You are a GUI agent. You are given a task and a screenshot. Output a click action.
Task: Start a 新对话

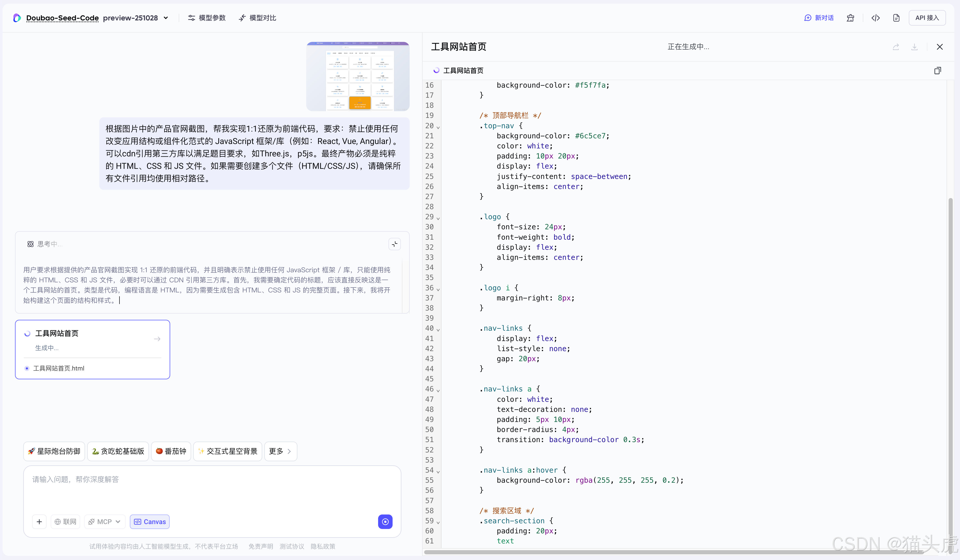(819, 18)
